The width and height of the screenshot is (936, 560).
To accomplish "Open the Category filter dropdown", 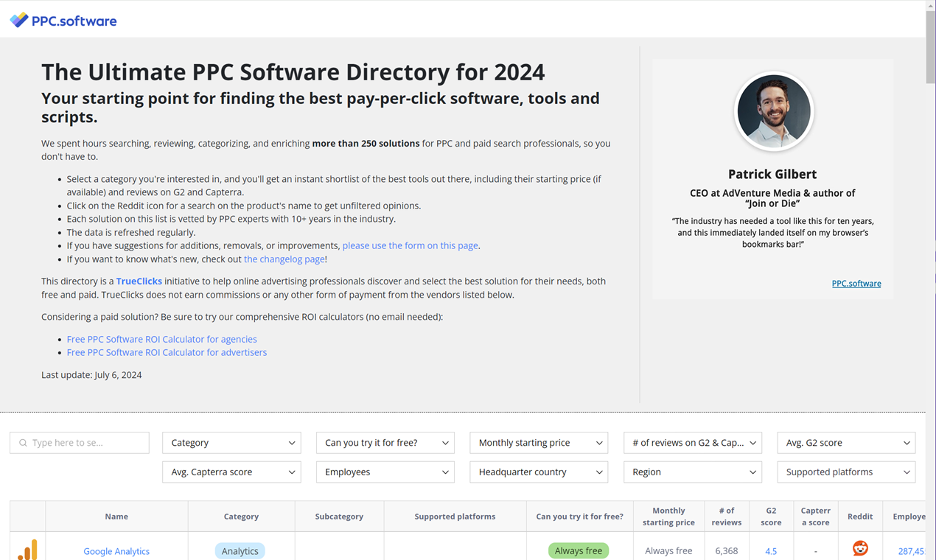I will click(231, 443).
